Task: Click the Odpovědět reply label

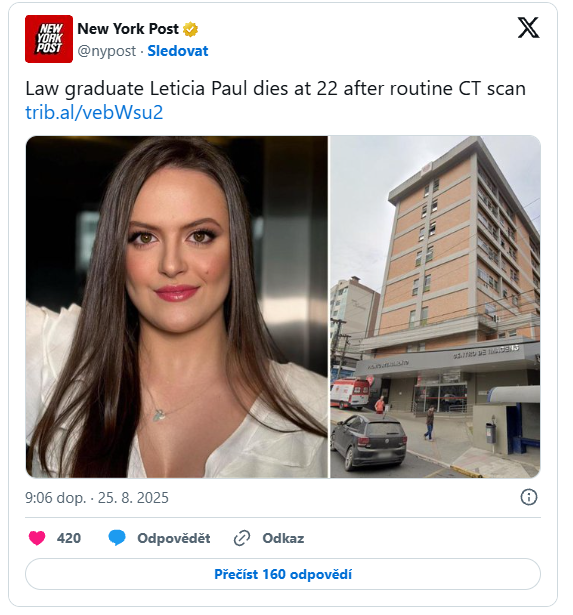Action: [174, 538]
